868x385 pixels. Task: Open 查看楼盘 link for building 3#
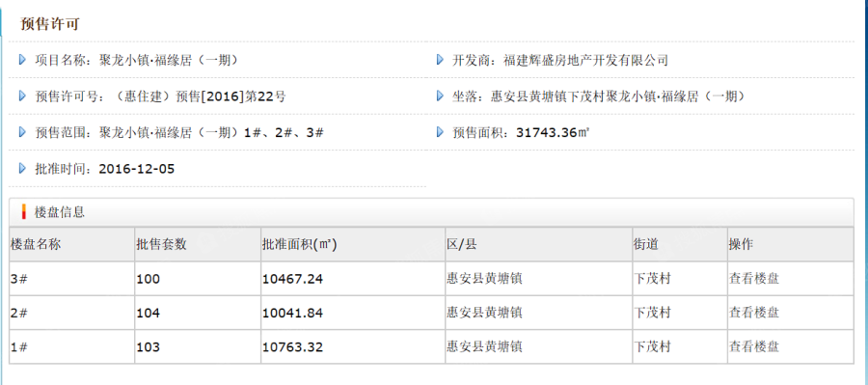[x=754, y=279]
